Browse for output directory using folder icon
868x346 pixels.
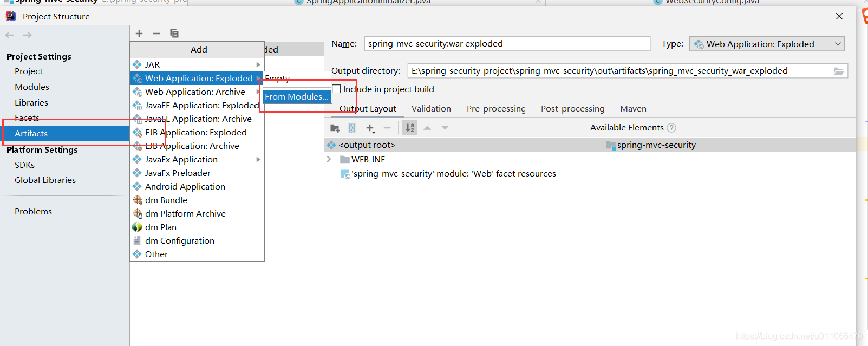click(x=839, y=71)
